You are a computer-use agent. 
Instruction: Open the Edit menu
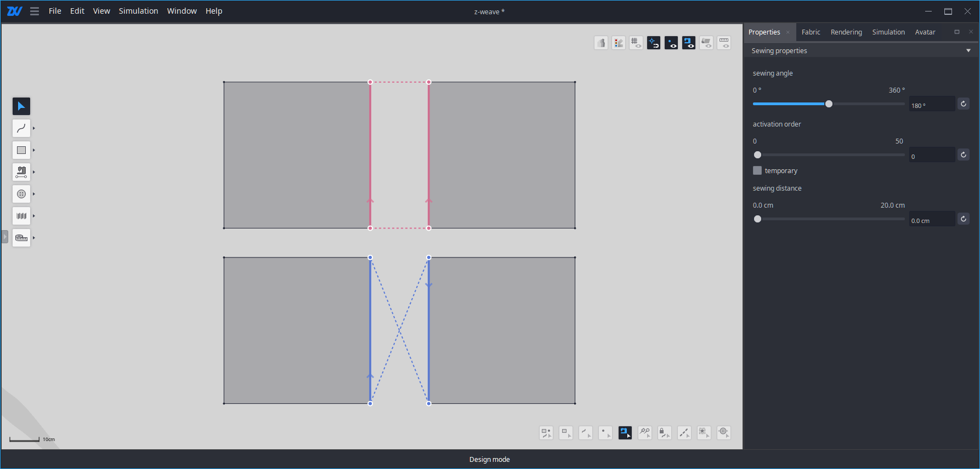[x=77, y=11]
